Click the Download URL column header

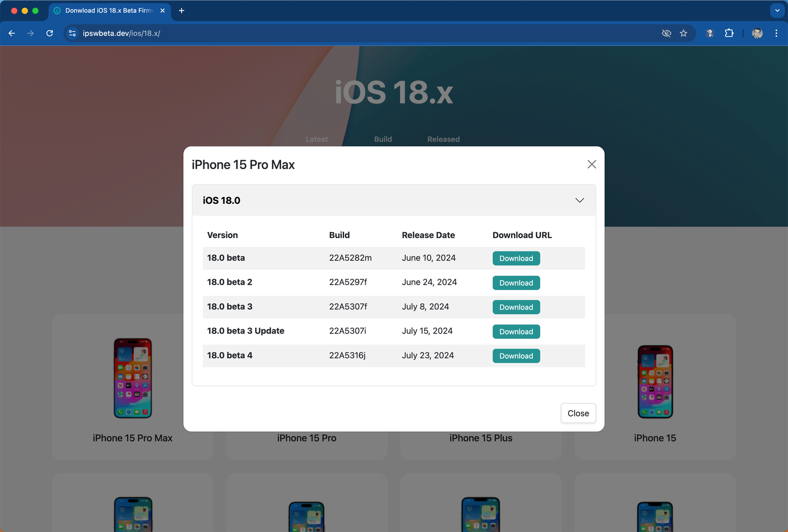(522, 235)
